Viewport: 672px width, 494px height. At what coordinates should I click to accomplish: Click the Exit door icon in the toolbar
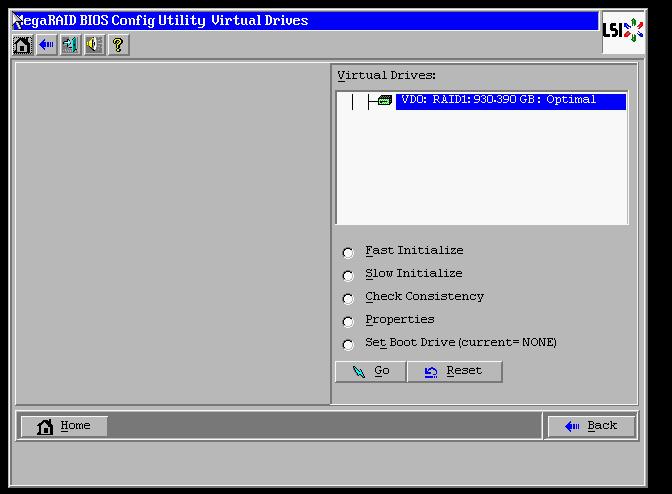click(70, 45)
